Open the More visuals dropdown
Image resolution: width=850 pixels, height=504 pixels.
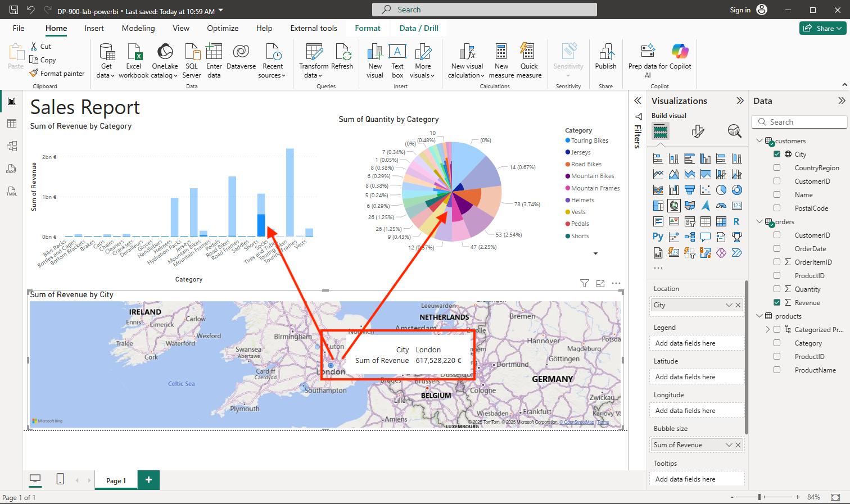coord(423,61)
